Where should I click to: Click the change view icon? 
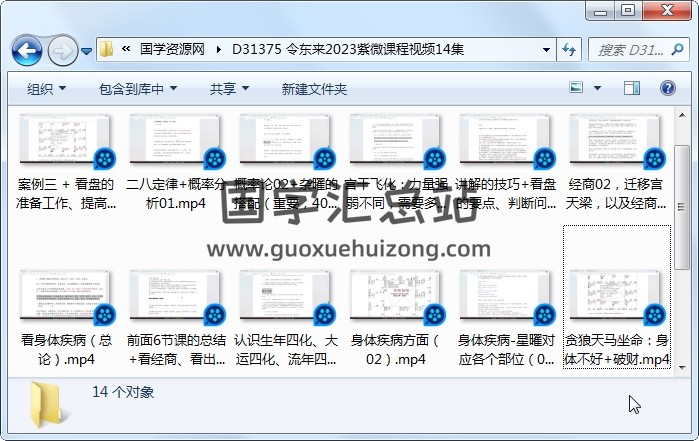(576, 87)
